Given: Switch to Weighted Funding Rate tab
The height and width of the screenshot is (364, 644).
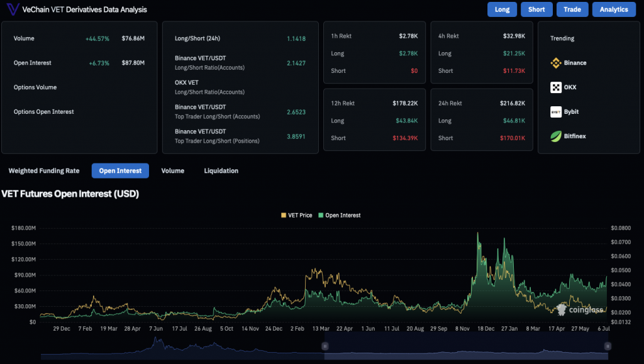Looking at the screenshot, I should pyautogui.click(x=44, y=171).
